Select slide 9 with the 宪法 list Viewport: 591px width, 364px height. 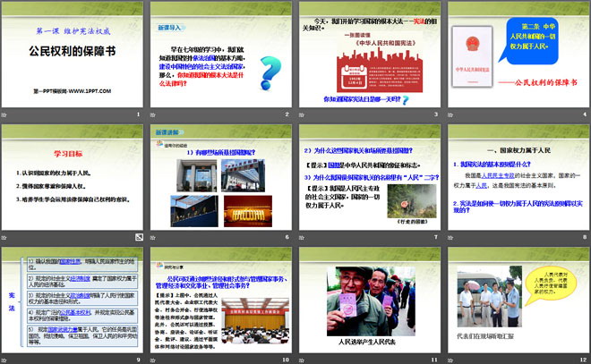73,299
